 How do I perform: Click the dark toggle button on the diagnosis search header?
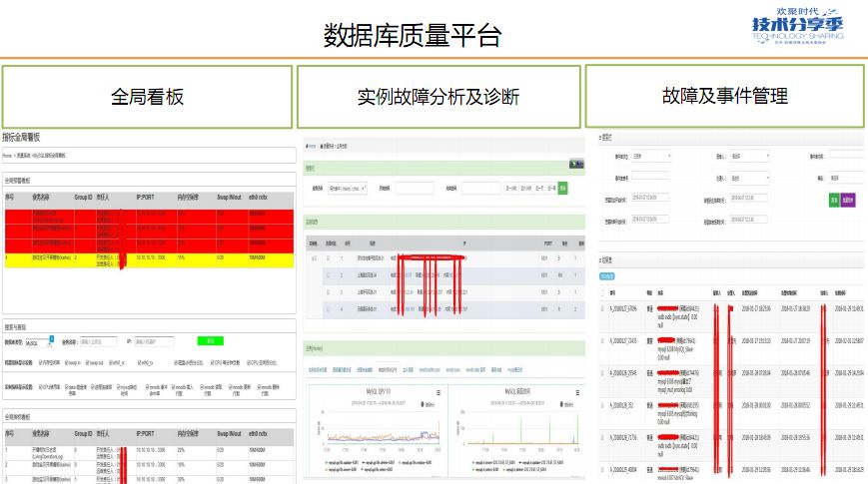pyautogui.click(x=576, y=165)
